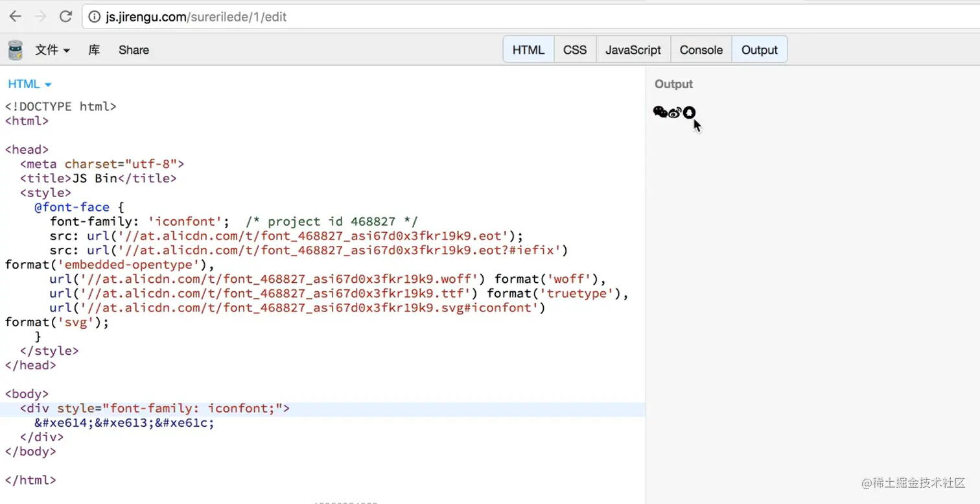
Task: Click the src line with .eot?#iefix
Action: point(309,250)
